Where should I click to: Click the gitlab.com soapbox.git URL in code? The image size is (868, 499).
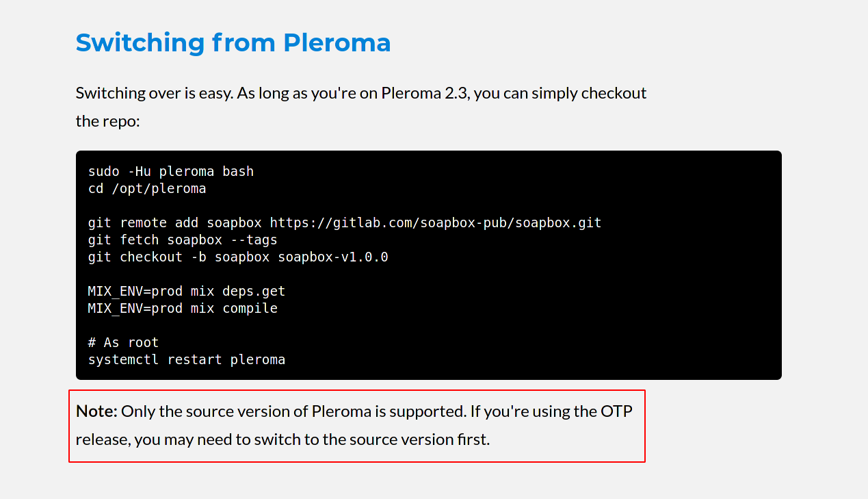436,222
